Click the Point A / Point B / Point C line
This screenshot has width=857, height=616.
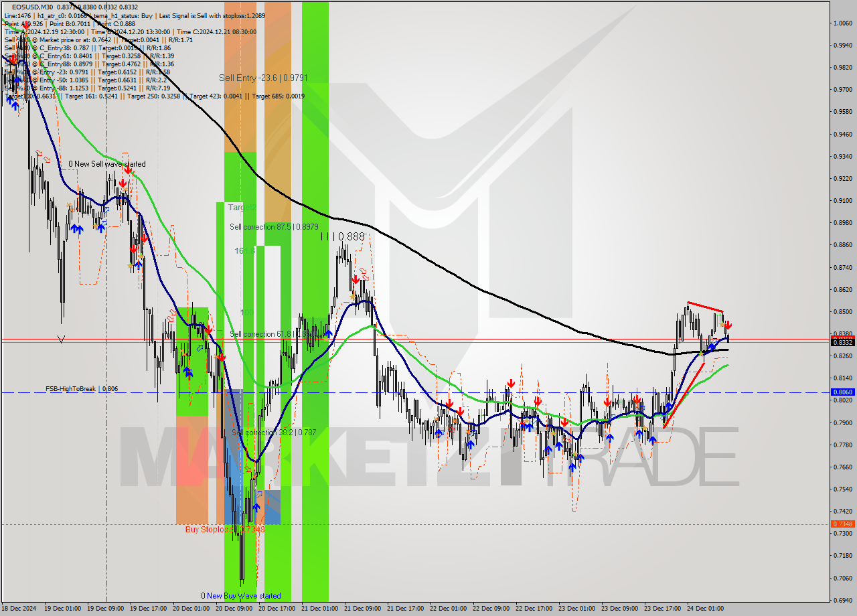pyautogui.click(x=70, y=23)
